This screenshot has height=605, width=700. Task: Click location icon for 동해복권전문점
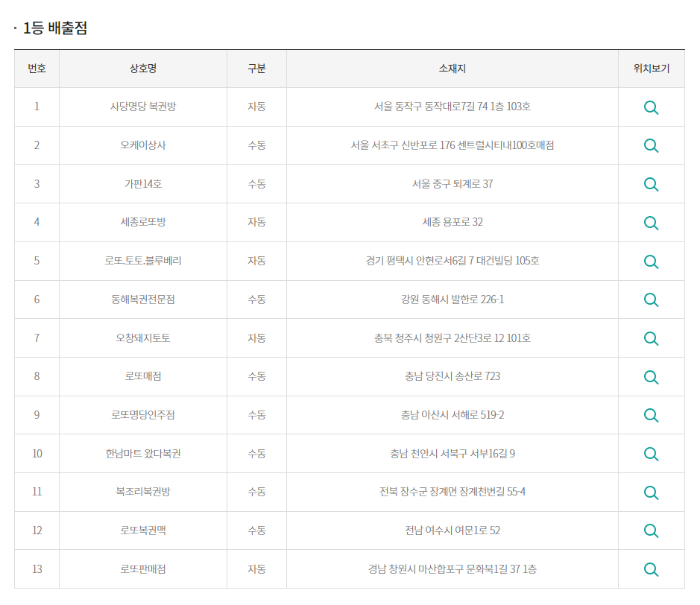tap(651, 300)
